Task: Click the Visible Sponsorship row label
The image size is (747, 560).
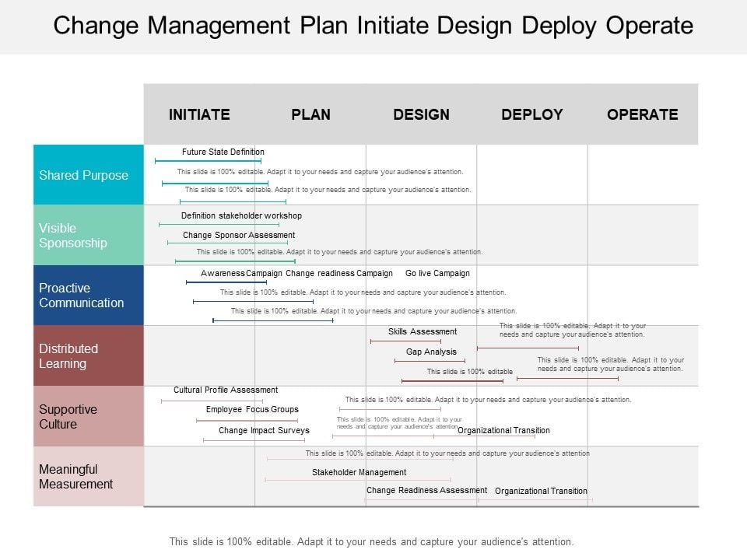Action: pos(89,235)
